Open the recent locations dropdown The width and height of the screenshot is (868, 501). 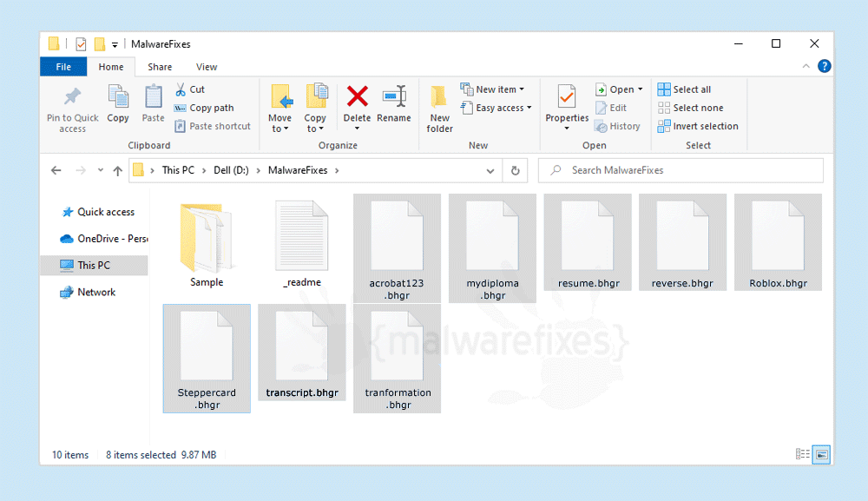click(100, 170)
